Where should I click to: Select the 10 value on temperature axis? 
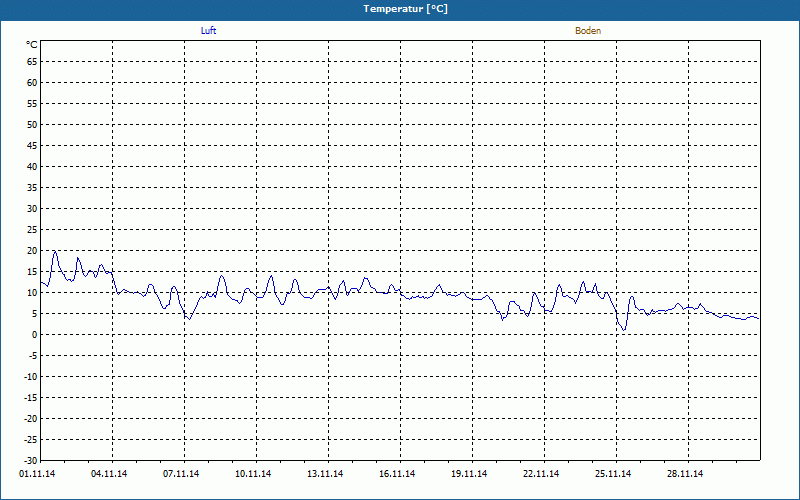(x=32, y=293)
